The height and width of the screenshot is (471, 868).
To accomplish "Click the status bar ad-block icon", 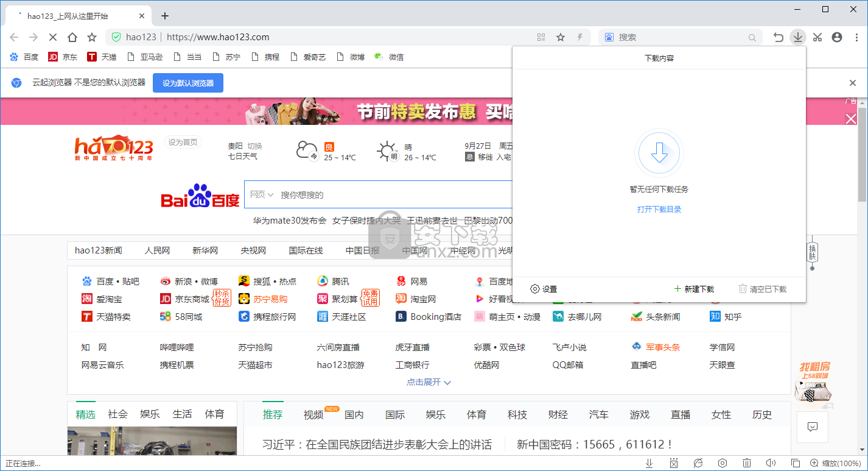I will [x=674, y=463].
